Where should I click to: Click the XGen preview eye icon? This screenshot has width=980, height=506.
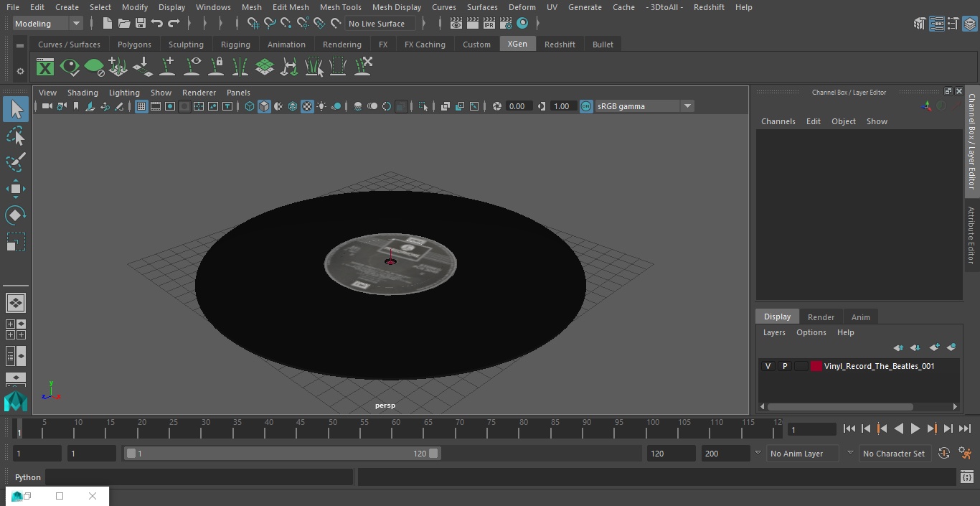[x=70, y=67]
